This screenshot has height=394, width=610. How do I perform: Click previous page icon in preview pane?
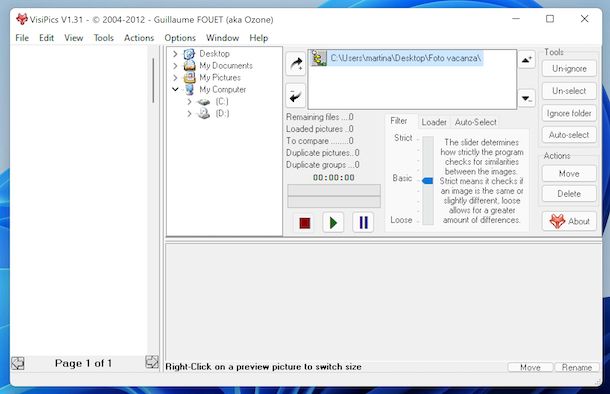[x=18, y=363]
